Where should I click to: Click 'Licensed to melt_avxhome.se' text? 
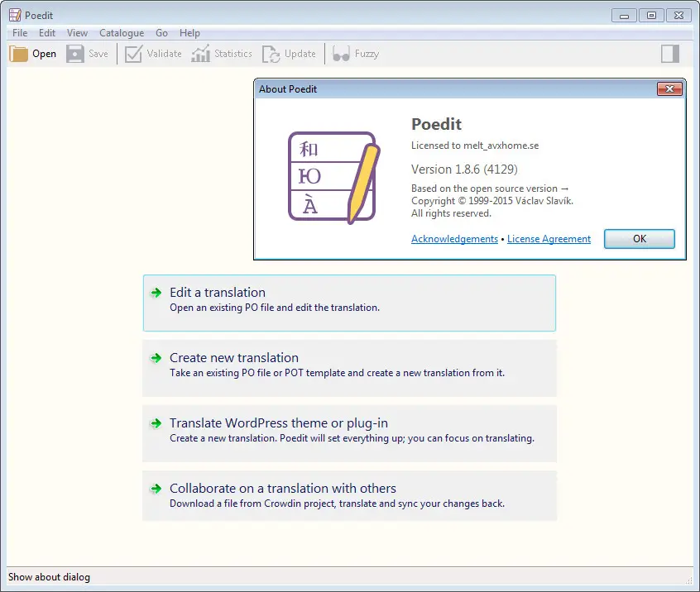475,146
